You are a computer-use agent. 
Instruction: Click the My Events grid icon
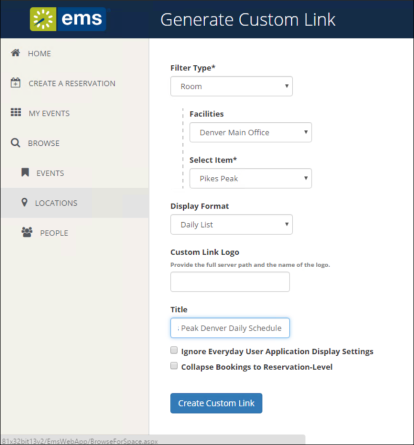point(16,112)
